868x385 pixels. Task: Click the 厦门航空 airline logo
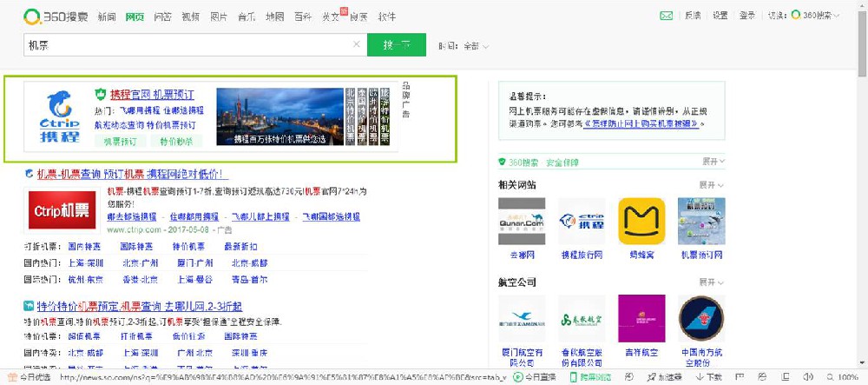coord(522,319)
